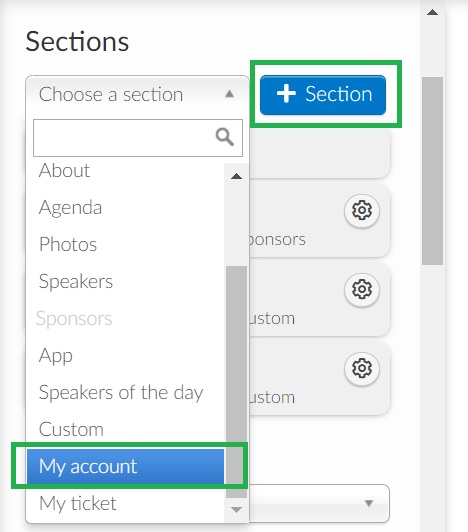Click dropdown list scroll up arrow

tap(236, 176)
